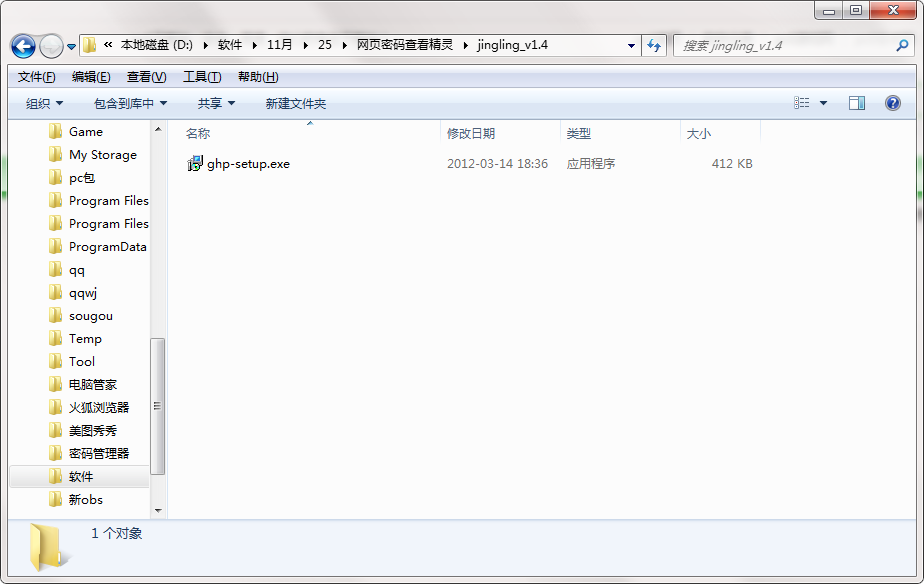The height and width of the screenshot is (584, 924).
Task: Select the highlighted 软件 folder in tree
Action: pos(80,477)
